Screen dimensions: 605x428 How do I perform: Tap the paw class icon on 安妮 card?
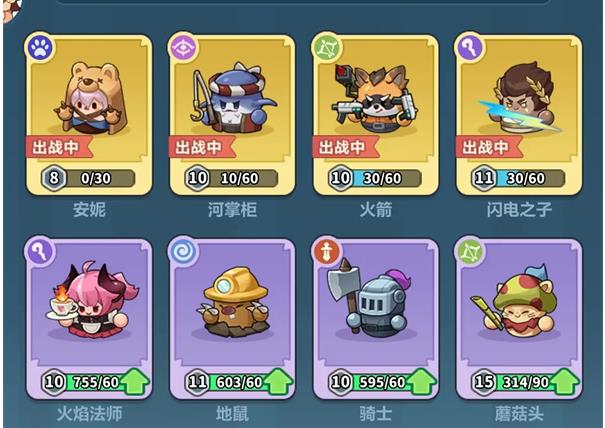(41, 48)
